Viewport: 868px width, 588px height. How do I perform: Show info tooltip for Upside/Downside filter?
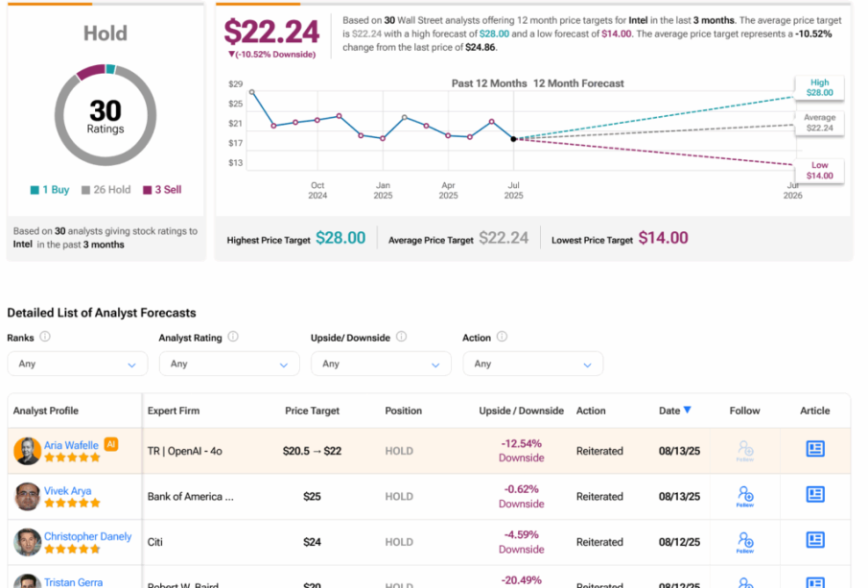pos(401,338)
